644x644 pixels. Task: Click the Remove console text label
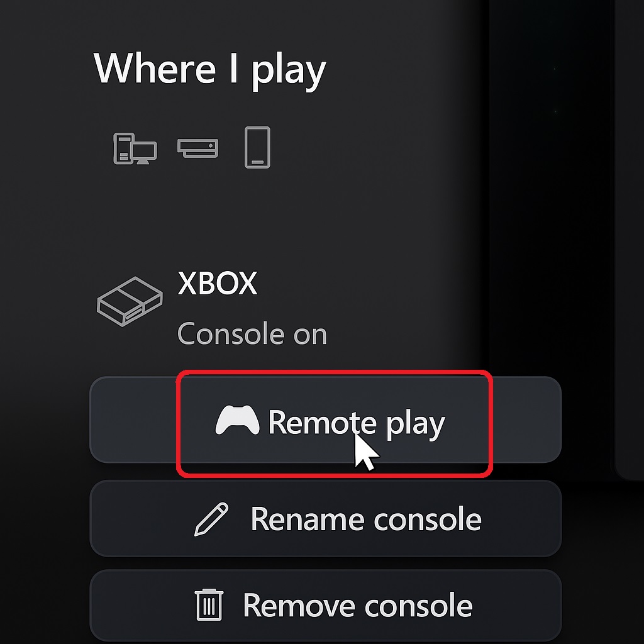pyautogui.click(x=358, y=606)
